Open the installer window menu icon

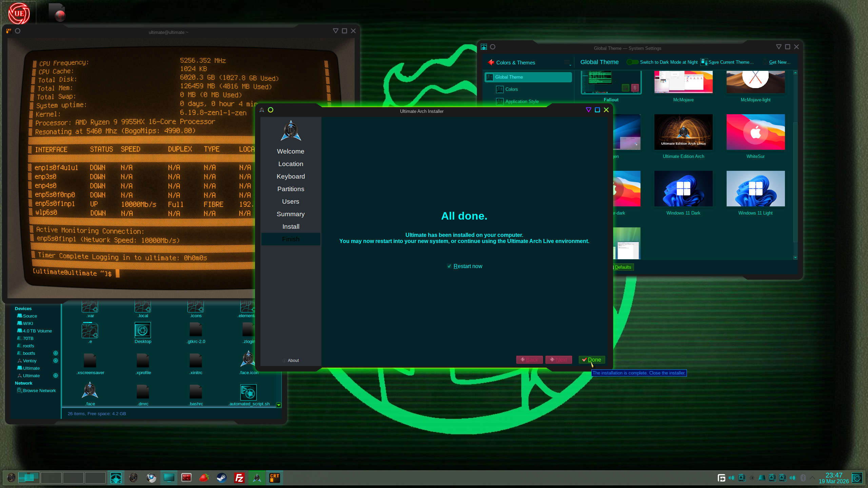pos(262,110)
